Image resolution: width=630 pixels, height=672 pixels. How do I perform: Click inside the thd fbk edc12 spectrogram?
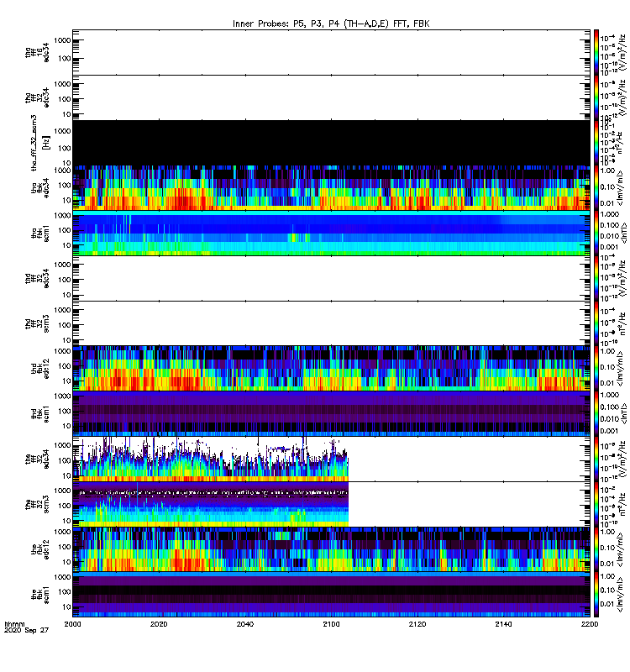point(331,369)
